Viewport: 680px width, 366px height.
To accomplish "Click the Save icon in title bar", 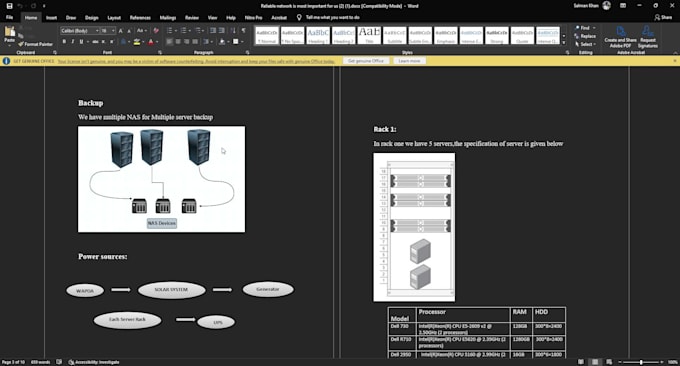I will [10, 6].
